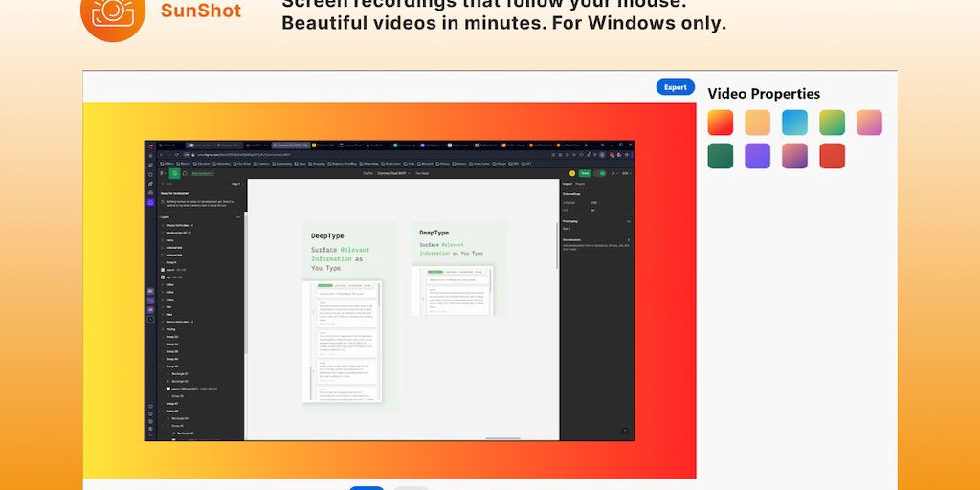Click the green Dev Mode inspect tool icon

(x=175, y=173)
